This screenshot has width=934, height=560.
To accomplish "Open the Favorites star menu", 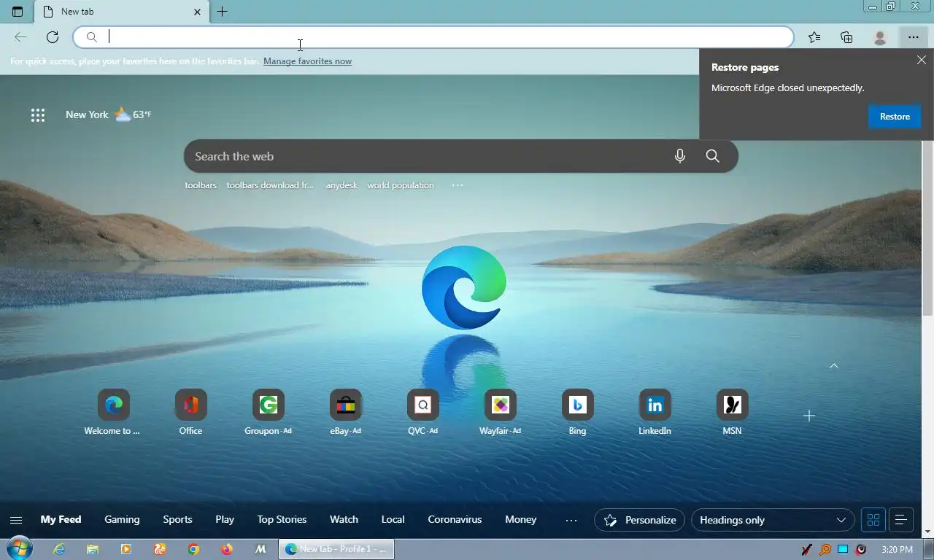I will click(x=814, y=37).
